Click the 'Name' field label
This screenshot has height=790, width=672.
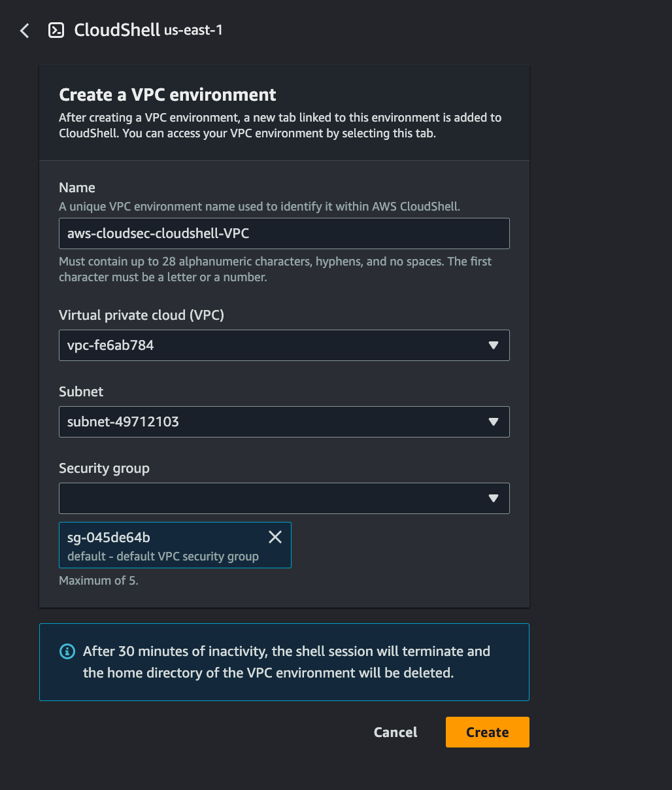[x=77, y=188]
